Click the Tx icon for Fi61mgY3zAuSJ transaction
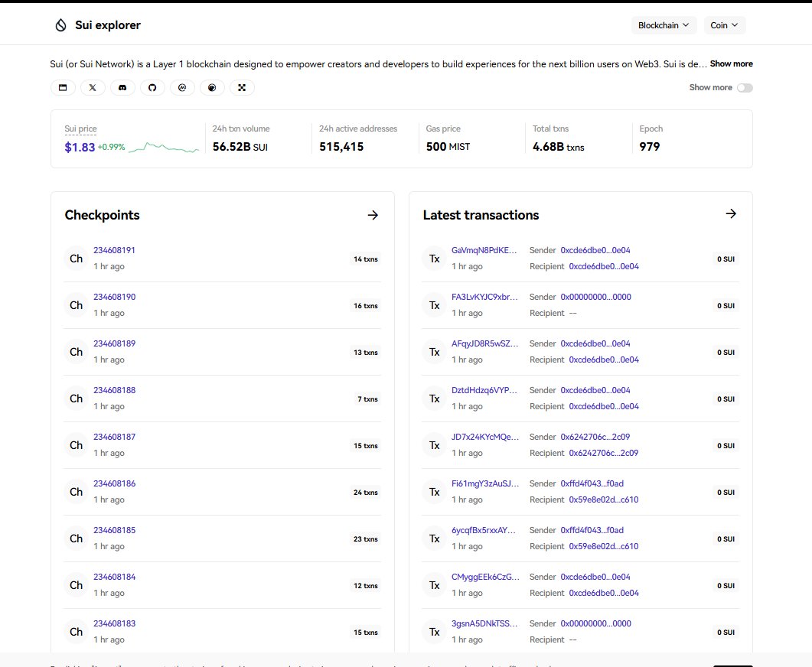 [x=435, y=492]
